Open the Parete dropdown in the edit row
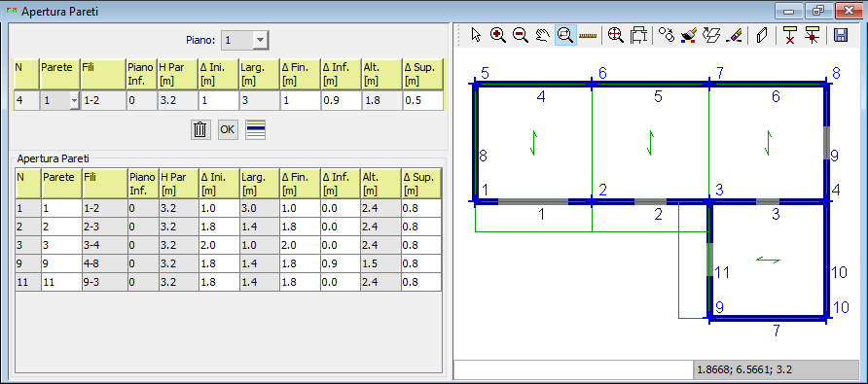Viewport: 868px width, 384px height. tap(74, 101)
